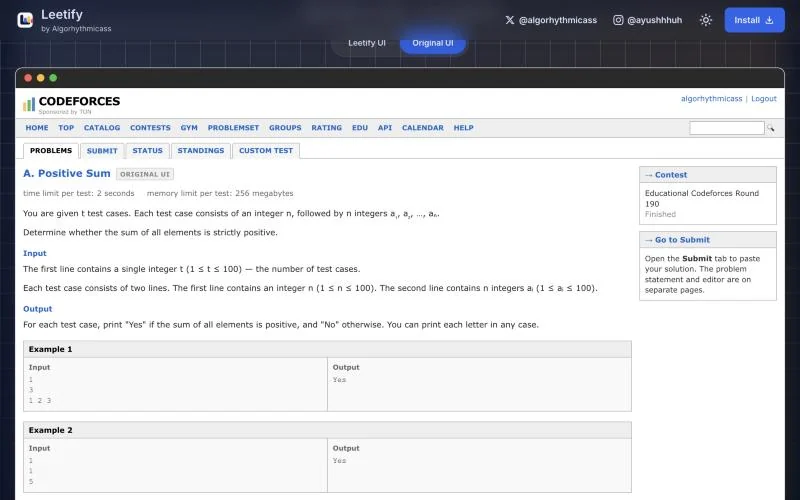Open the CATALOG menu item
Screen dimensions: 800x500
102,128
